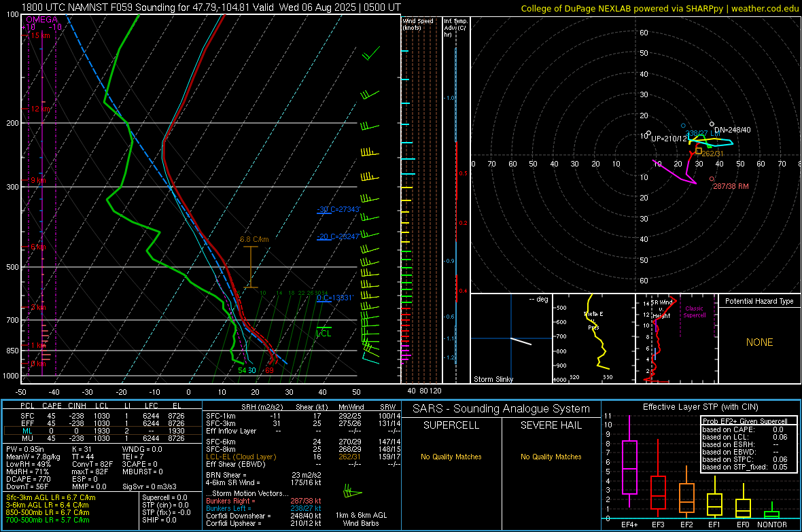802x532 pixels.
Task: Click the orange 262/31 mean wind square marker
Action: coord(699,151)
